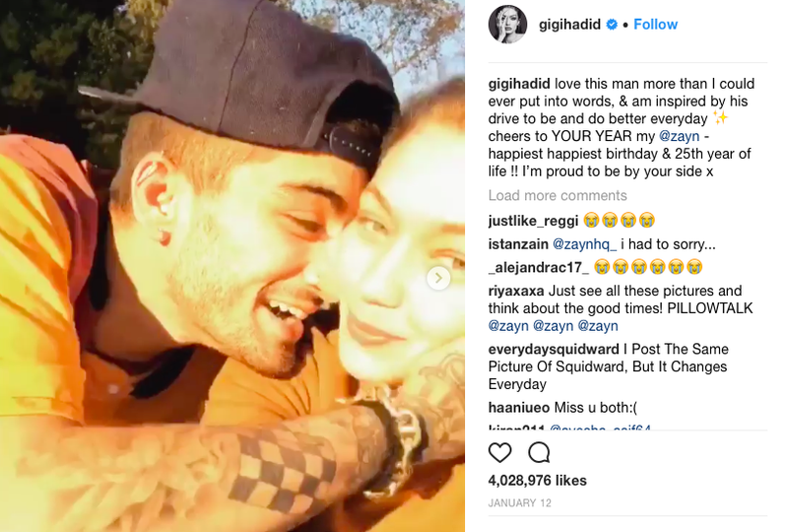Open gigihadid username in header

tap(569, 24)
